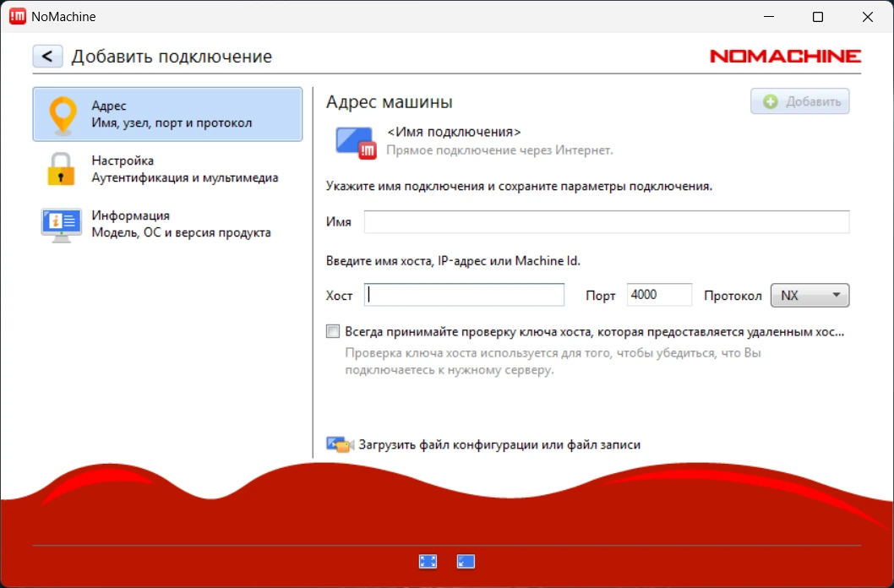Open the Информация section
The height and width of the screenshot is (588, 894).
point(167,224)
